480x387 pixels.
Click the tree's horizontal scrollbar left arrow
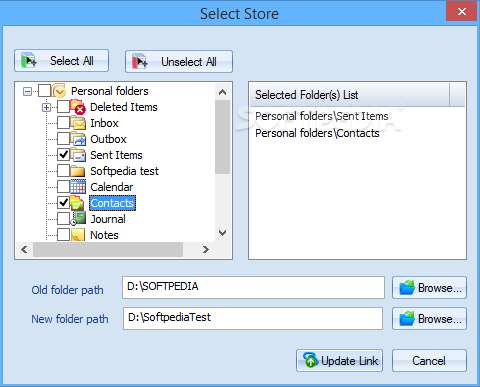(x=24, y=249)
